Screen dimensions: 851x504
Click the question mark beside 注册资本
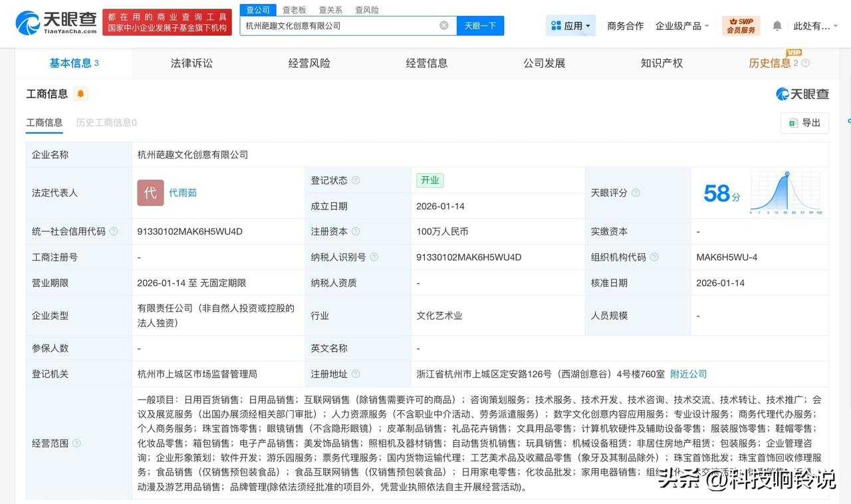point(357,231)
